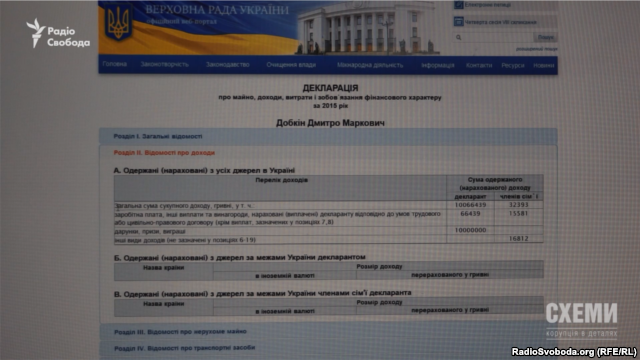Image resolution: width=640 pixels, height=360 pixels.
Task: Click section Б. heading about declarant foreign income
Action: coord(240,258)
